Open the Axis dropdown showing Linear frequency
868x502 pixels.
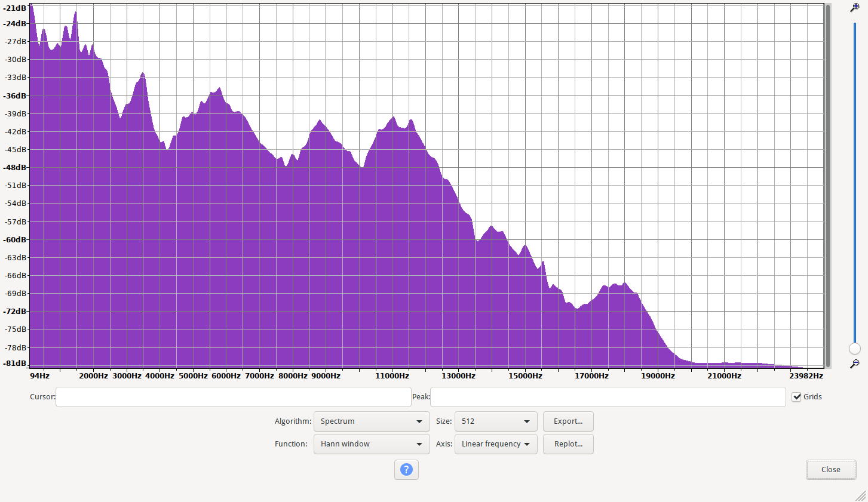click(x=496, y=444)
